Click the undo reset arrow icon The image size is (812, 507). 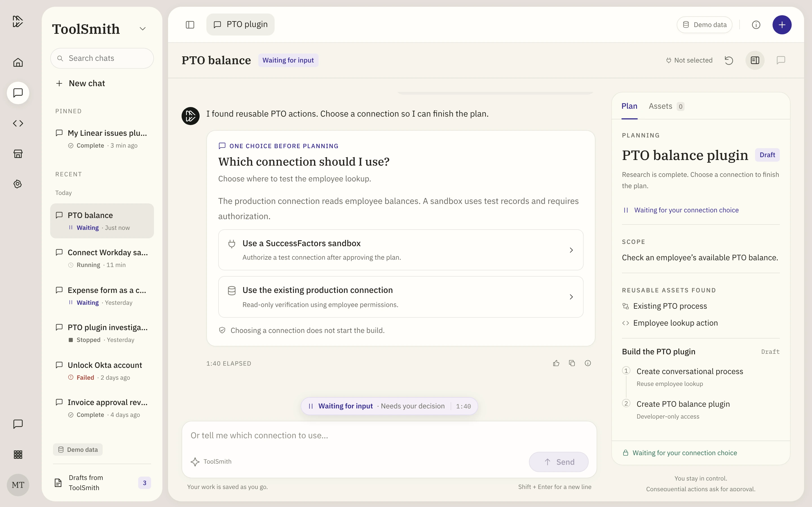click(729, 60)
